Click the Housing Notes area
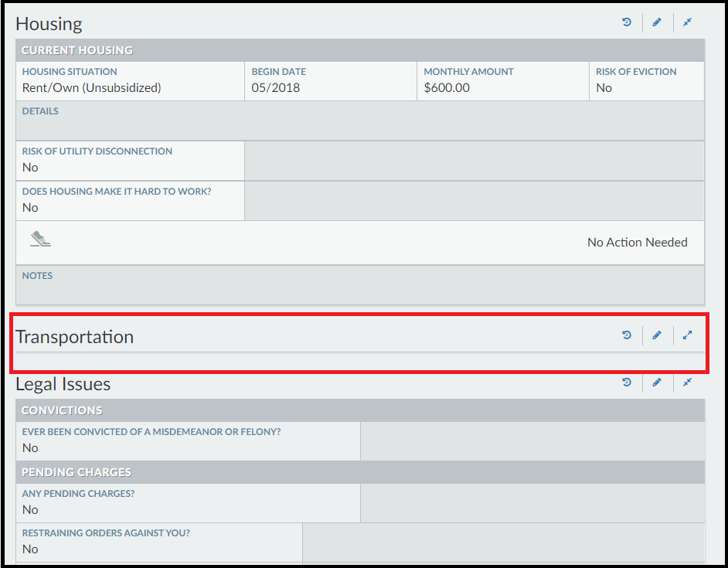 (x=359, y=285)
